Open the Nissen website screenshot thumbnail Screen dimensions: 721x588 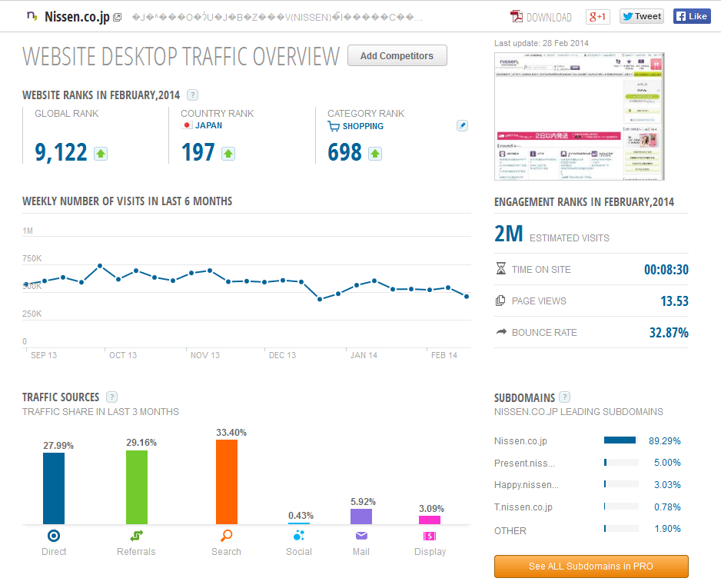[x=579, y=116]
